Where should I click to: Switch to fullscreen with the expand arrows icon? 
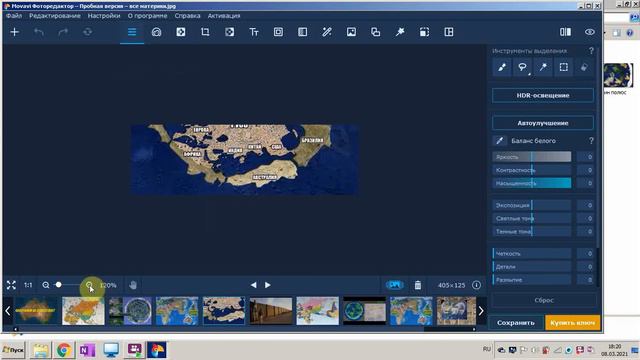[x=11, y=285]
